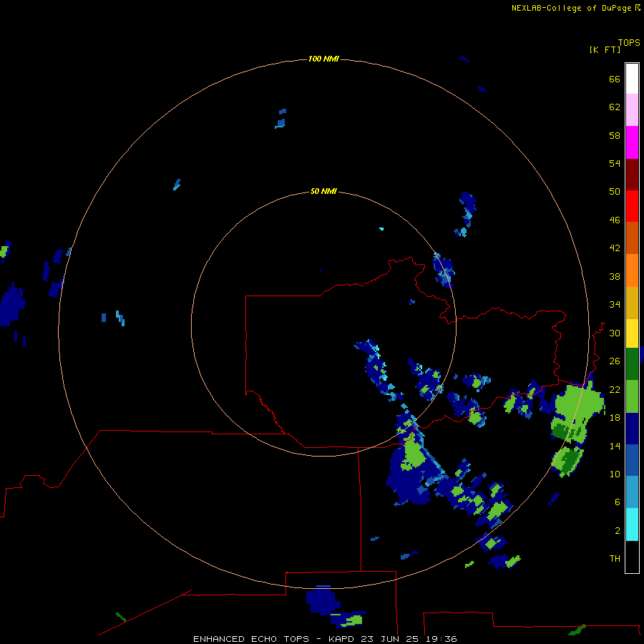Click the 38 legend value

click(x=615, y=277)
